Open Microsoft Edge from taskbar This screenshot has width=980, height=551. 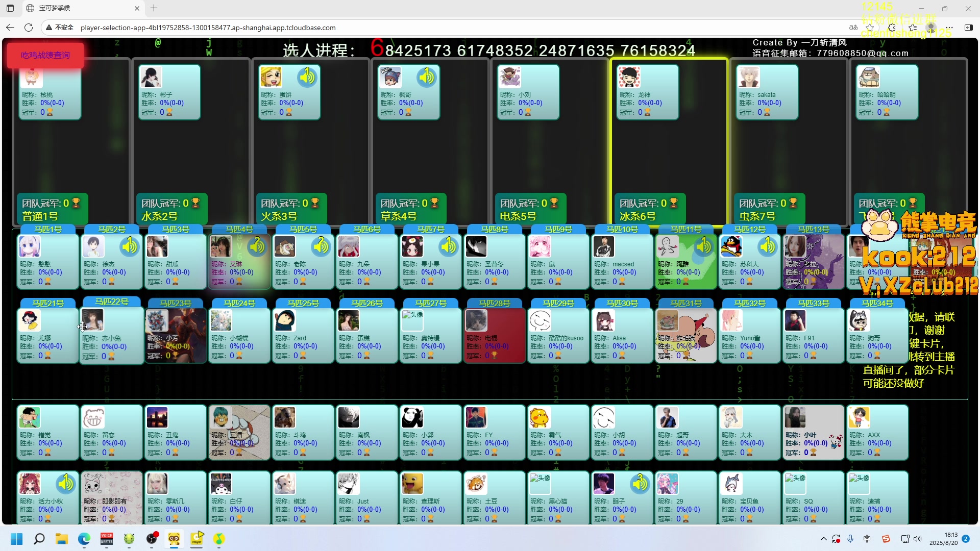(x=84, y=539)
